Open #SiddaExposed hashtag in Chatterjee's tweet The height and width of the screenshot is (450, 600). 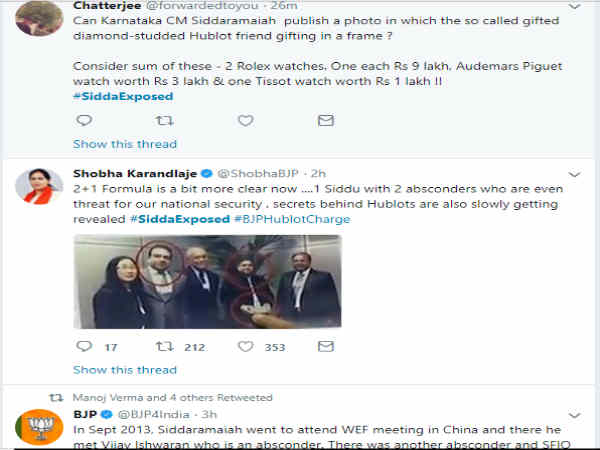point(124,96)
